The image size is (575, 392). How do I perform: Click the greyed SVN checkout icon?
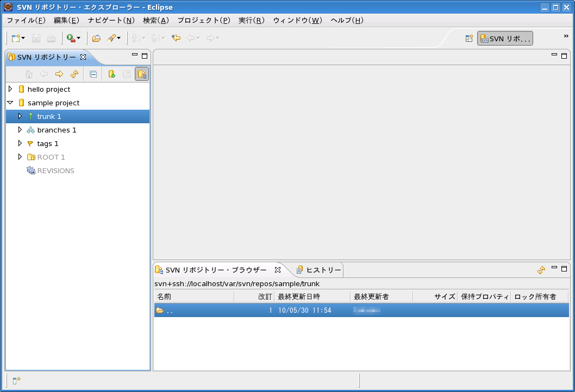(127, 74)
